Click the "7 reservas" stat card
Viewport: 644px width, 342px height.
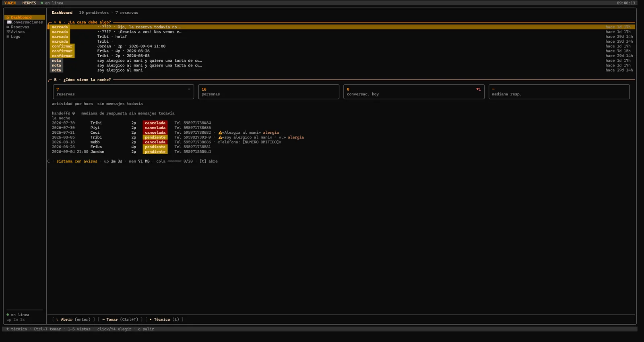pyautogui.click(x=124, y=92)
